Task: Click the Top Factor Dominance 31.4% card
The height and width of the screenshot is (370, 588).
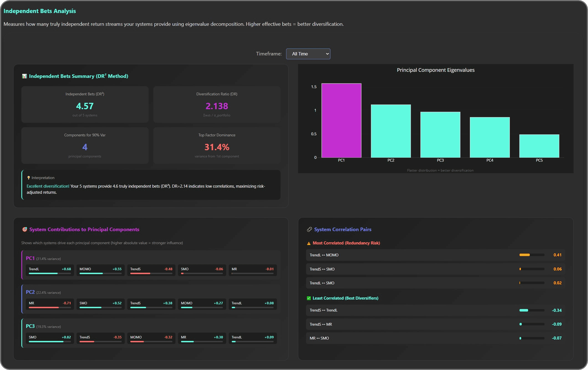Action: 217,146
